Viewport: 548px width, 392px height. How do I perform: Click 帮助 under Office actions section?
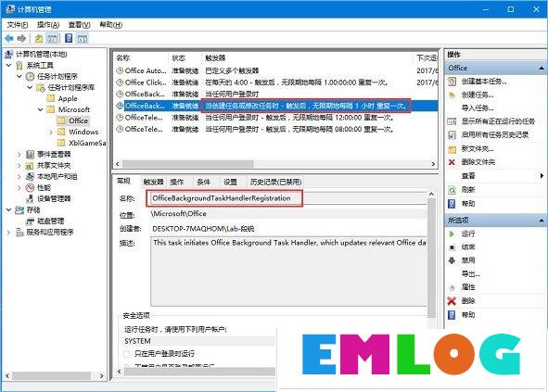468,204
